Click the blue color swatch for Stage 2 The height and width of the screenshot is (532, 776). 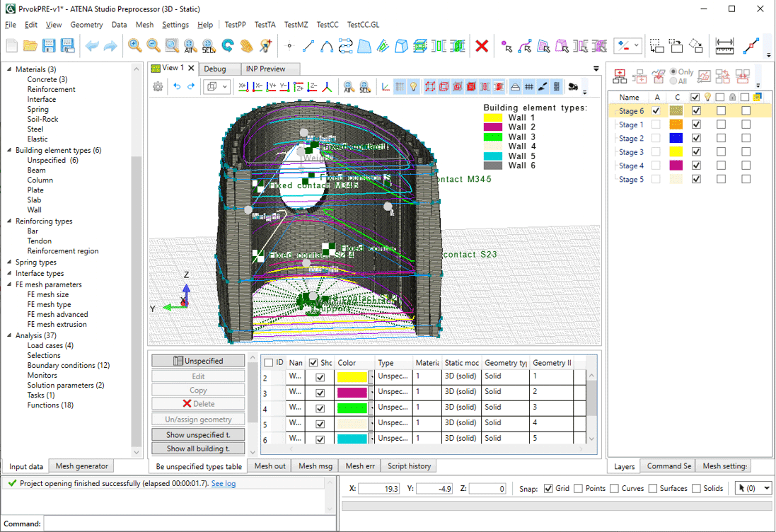677,139
